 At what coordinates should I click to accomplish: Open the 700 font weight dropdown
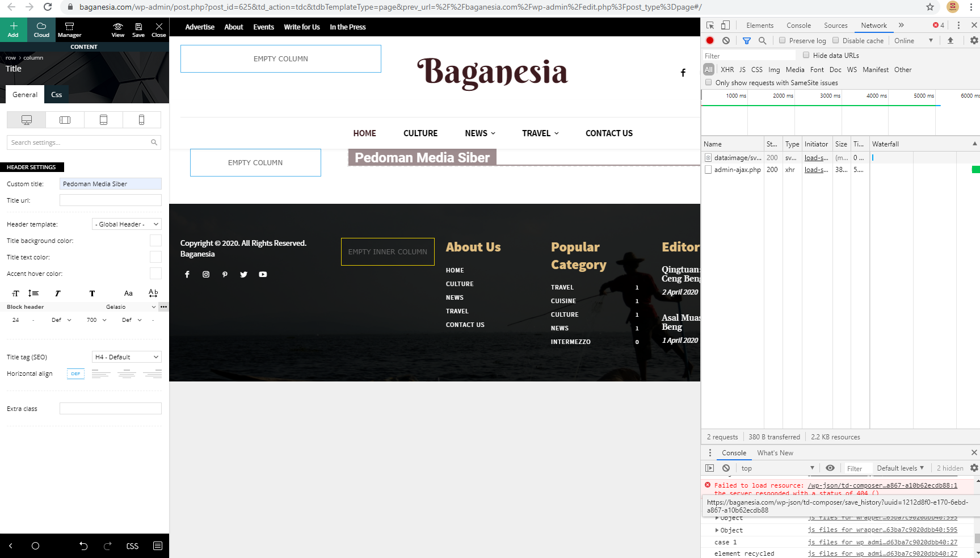pyautogui.click(x=96, y=320)
